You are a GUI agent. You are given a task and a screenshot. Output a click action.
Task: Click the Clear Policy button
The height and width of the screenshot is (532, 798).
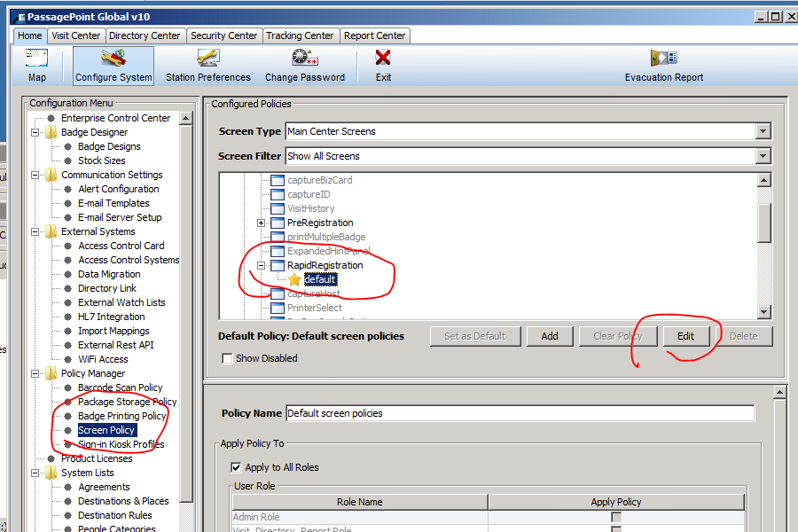[618, 337]
